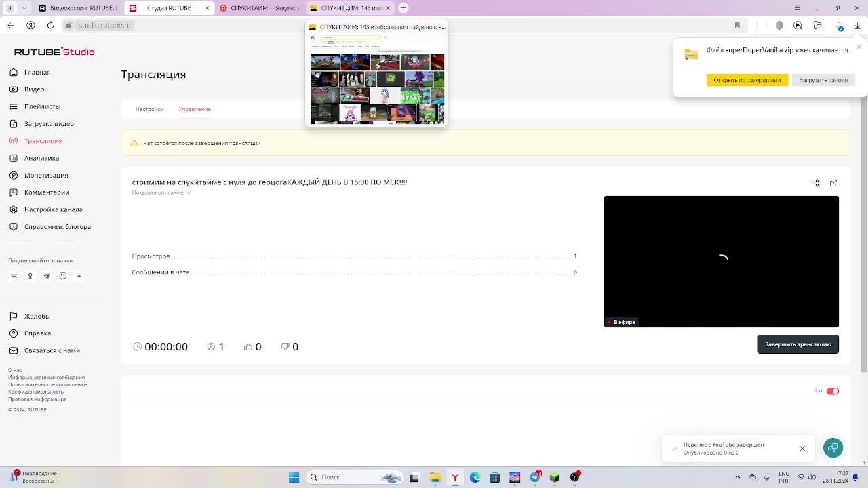Open Справка in the sidebar
The height and width of the screenshot is (488, 868).
[31, 333]
